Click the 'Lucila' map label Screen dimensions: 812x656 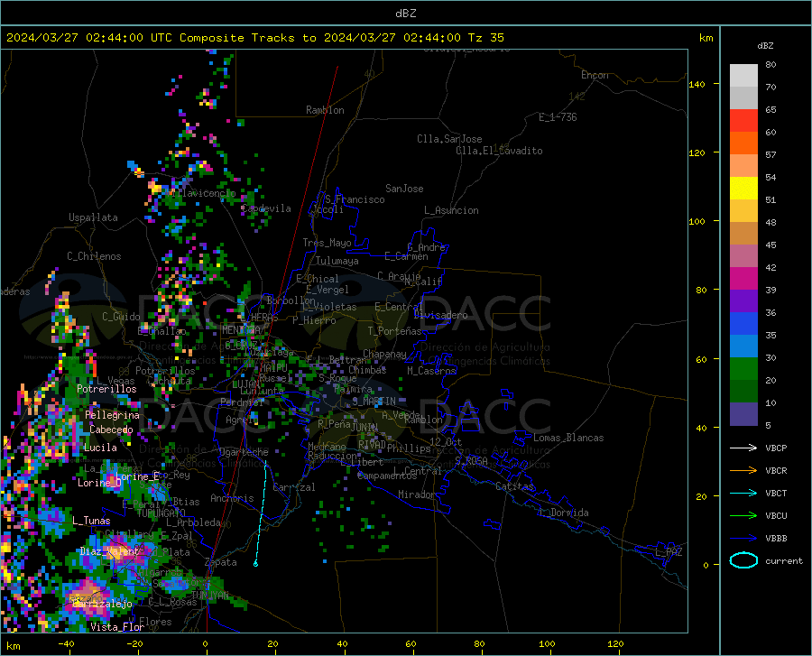pos(100,448)
